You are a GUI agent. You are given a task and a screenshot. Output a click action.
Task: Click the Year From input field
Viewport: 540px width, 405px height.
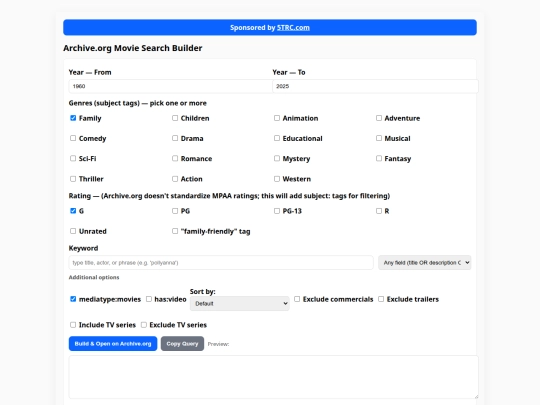click(170, 86)
